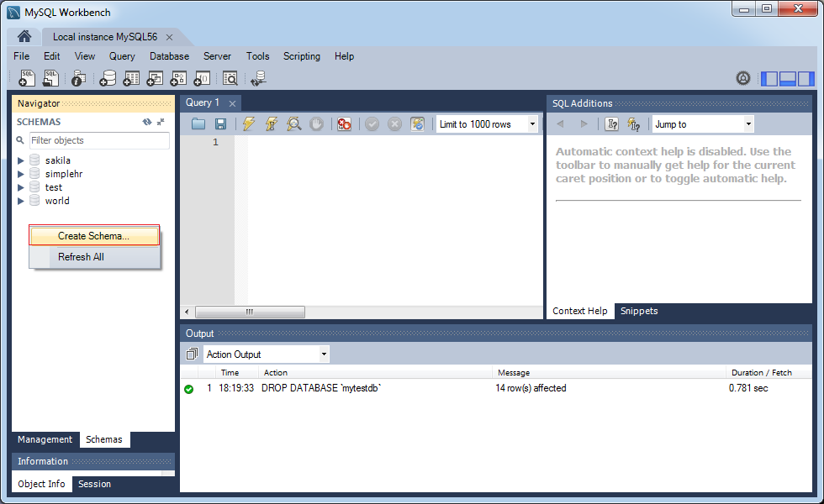Go back in SQL Additions help
Screen dimensions: 824x504
click(560, 124)
